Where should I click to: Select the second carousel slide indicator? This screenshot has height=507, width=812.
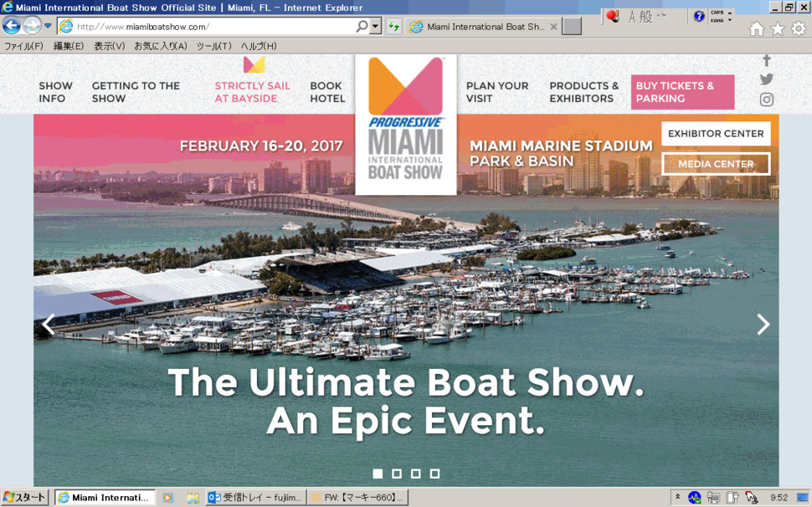pyautogui.click(x=397, y=474)
